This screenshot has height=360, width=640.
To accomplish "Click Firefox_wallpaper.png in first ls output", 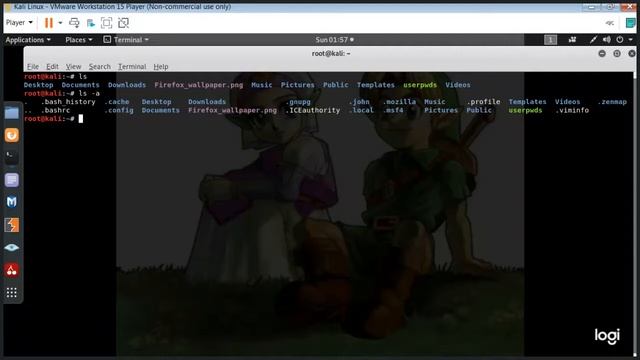I will tap(198, 85).
